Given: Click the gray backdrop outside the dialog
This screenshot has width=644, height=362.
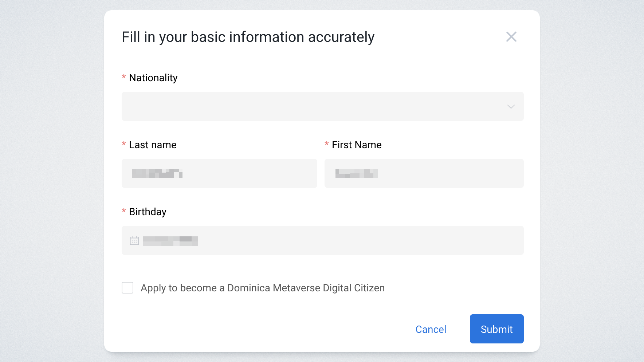Looking at the screenshot, I should (x=51, y=182).
